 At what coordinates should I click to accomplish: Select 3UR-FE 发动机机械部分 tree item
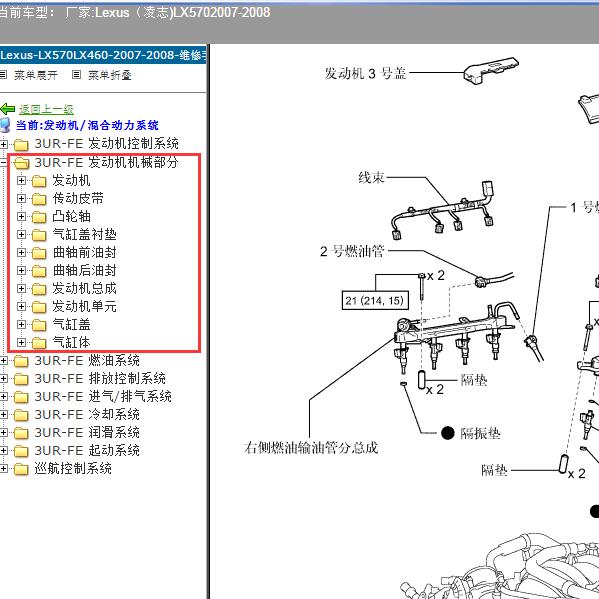click(107, 162)
